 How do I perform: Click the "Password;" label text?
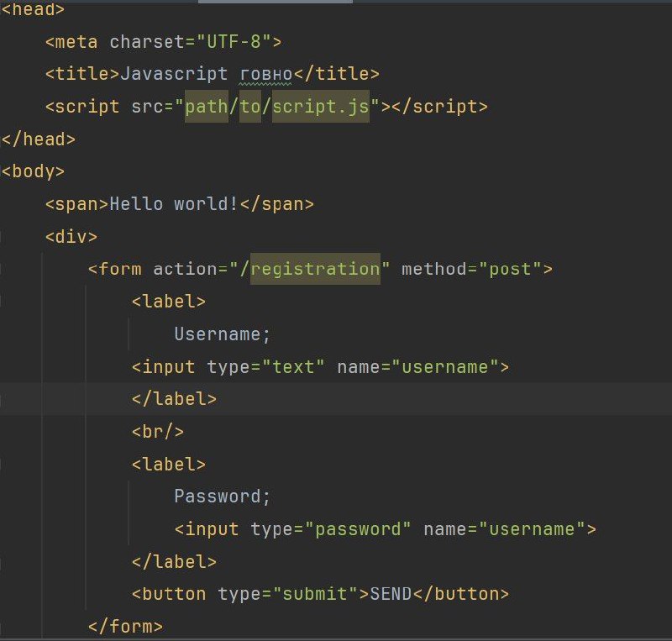pyautogui.click(x=223, y=497)
